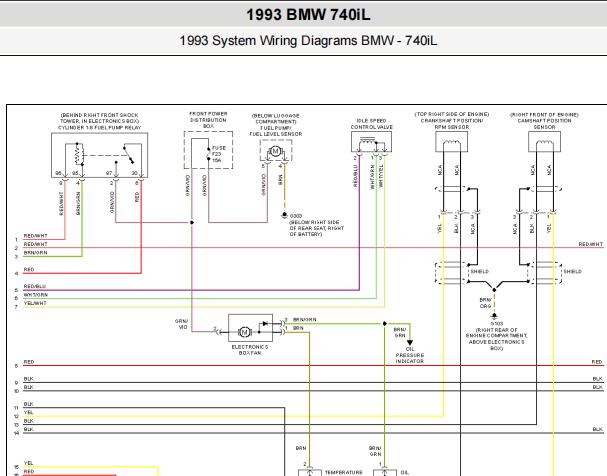Click the YEL/WHT label on line 7
This screenshot has height=476, width=607.
35,303
